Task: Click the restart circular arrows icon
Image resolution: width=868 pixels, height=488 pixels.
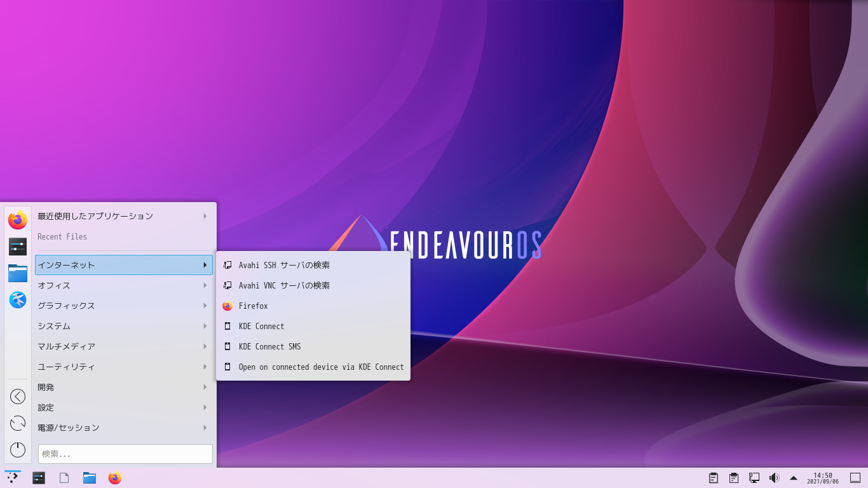Action: coord(18,423)
